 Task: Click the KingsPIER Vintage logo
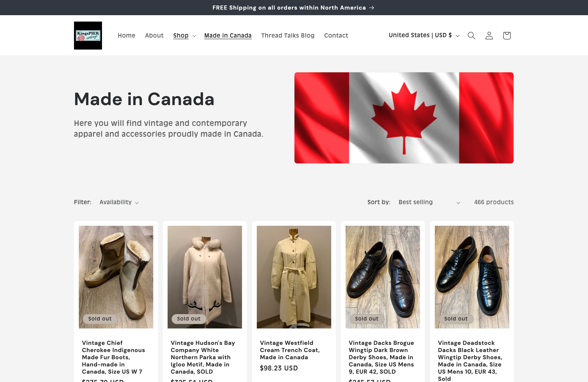tap(88, 36)
